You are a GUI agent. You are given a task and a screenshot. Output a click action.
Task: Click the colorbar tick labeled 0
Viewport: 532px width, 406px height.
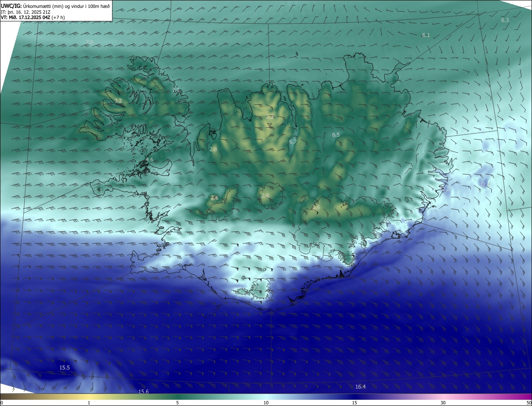tap(2, 403)
